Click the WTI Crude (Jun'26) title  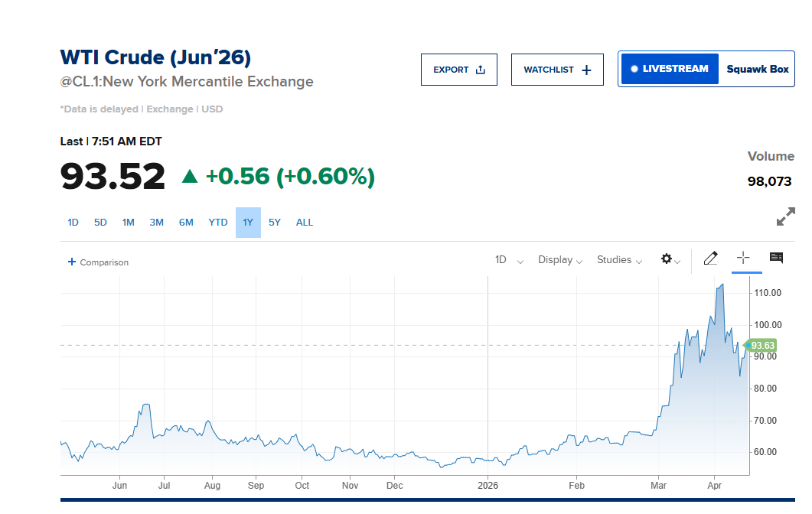point(155,57)
